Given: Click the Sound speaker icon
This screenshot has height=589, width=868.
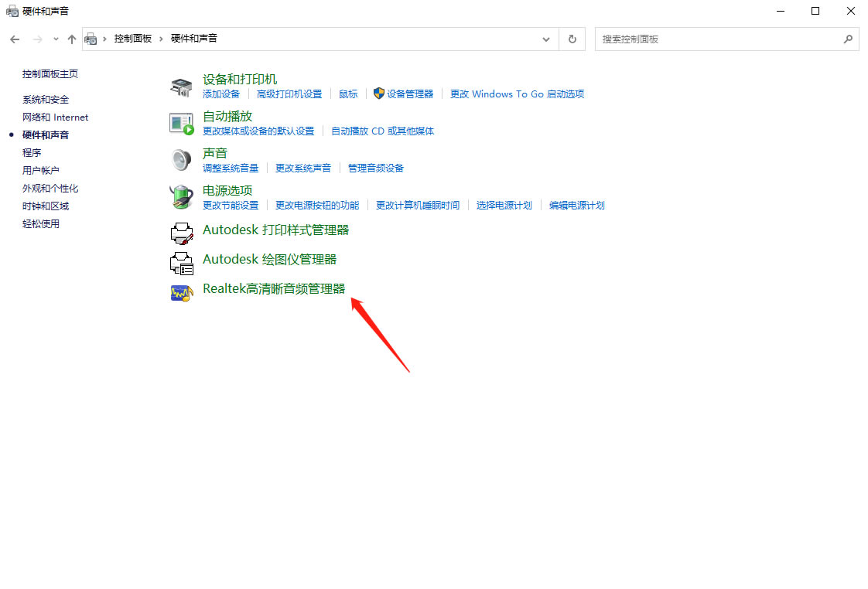Looking at the screenshot, I should click(181, 160).
